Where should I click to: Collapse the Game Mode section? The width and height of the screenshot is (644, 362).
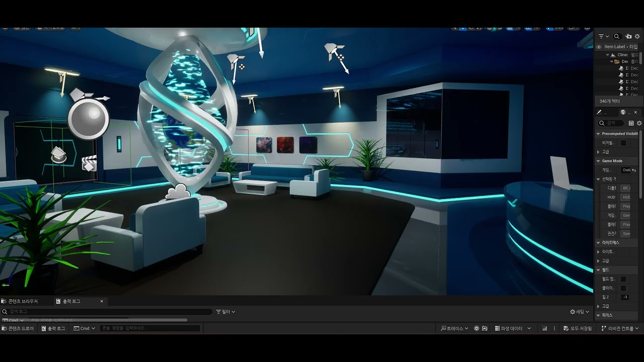(598, 161)
